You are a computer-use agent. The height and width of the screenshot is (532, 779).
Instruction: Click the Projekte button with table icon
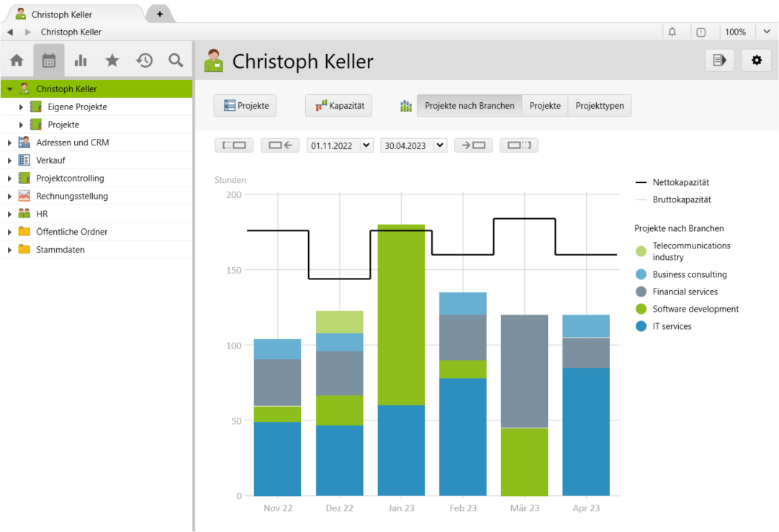click(246, 106)
